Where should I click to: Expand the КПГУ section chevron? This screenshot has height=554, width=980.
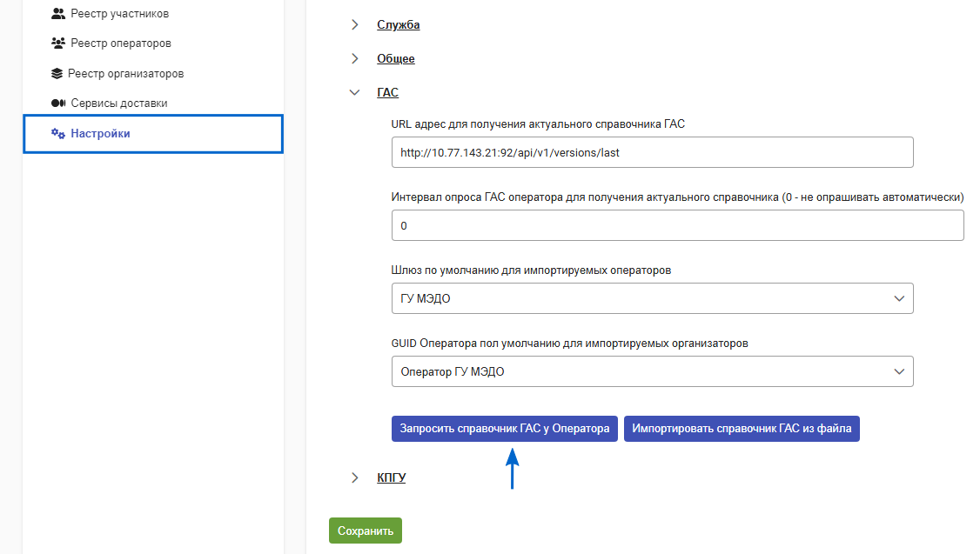(354, 477)
